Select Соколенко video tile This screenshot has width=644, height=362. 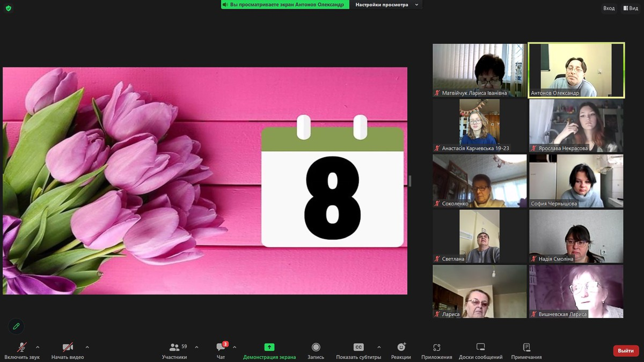[x=480, y=181]
